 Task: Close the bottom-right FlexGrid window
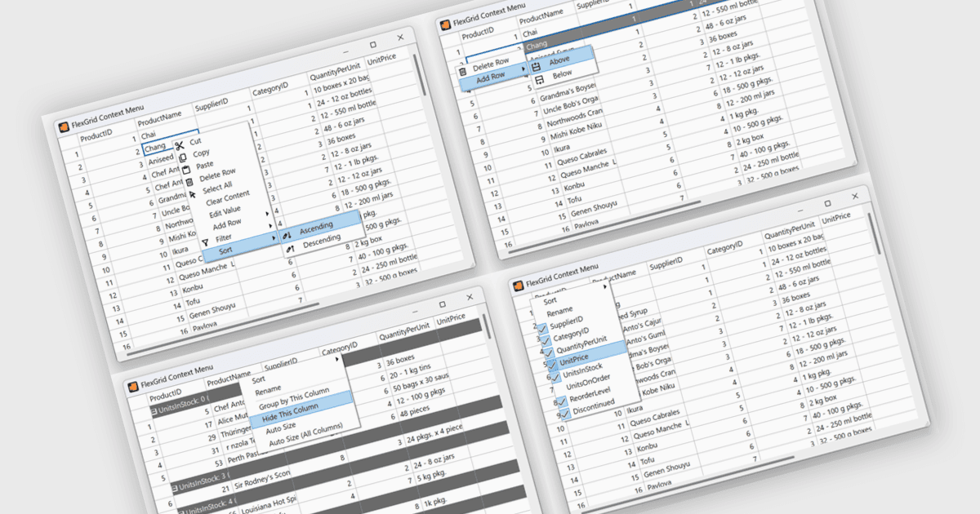855,196
